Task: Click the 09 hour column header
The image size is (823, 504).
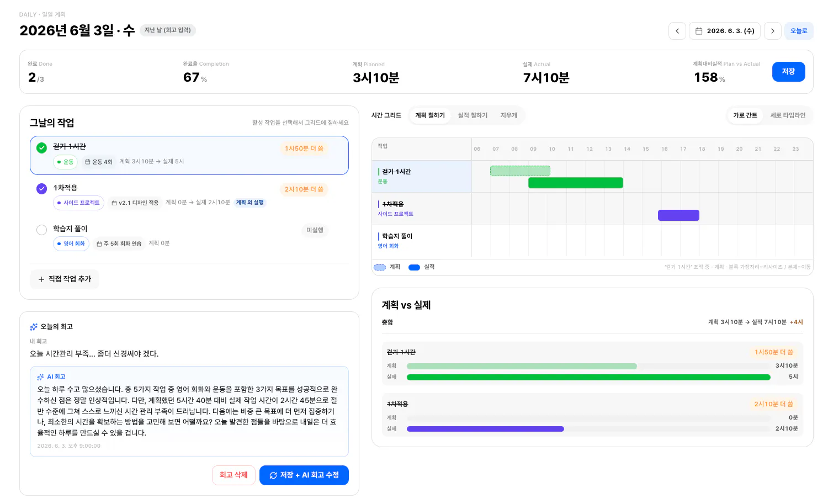Action: pyautogui.click(x=533, y=149)
